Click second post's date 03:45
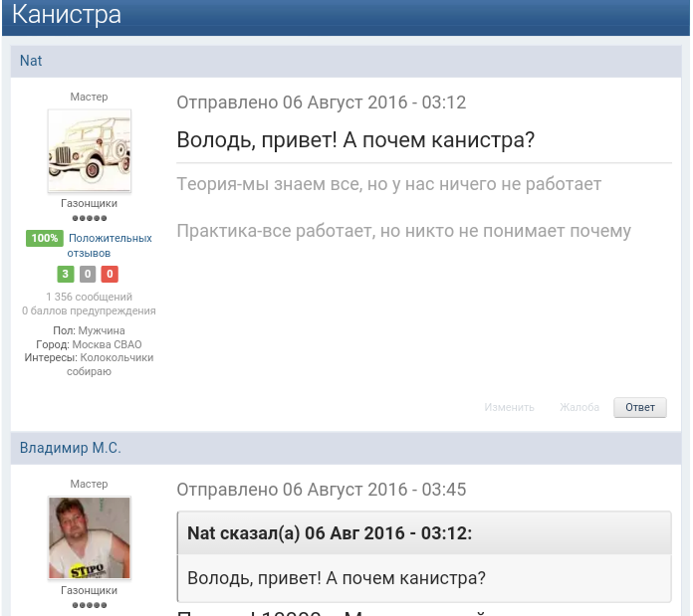Image resolution: width=693 pixels, height=616 pixels. (321, 490)
